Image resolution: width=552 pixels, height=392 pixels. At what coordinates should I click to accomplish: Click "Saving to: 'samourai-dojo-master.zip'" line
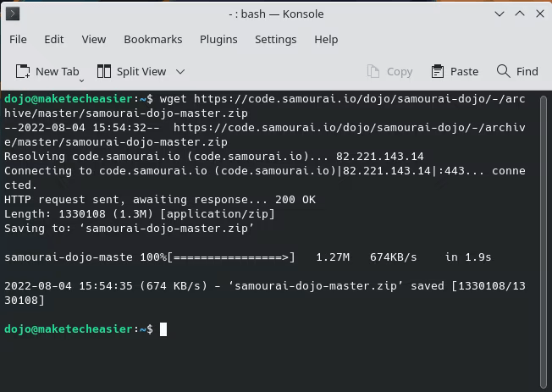coord(129,229)
